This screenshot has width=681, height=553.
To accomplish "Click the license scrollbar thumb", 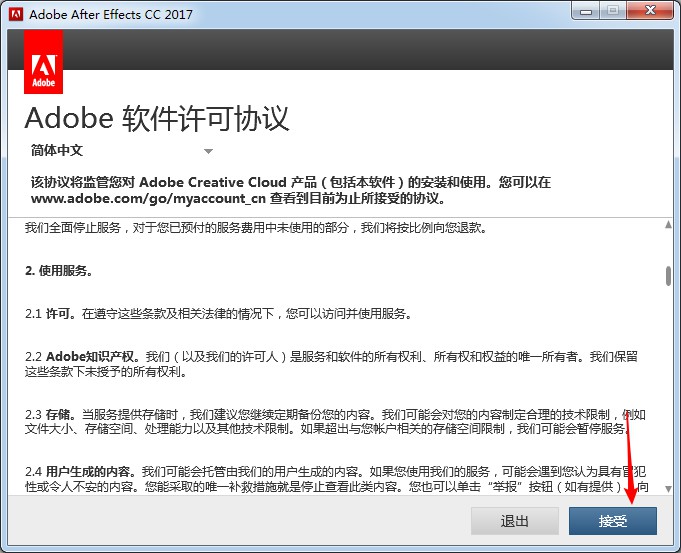I will (667, 275).
